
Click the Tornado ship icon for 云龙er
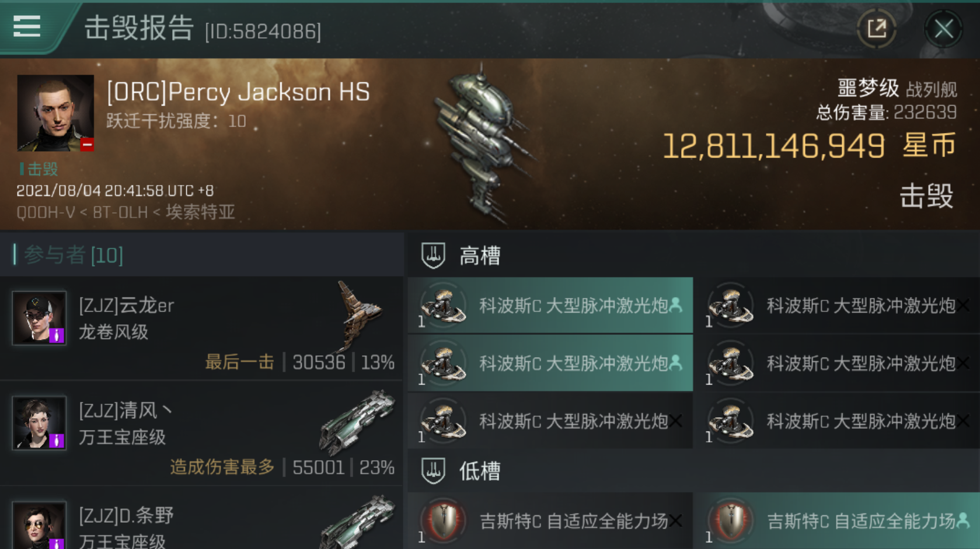358,316
